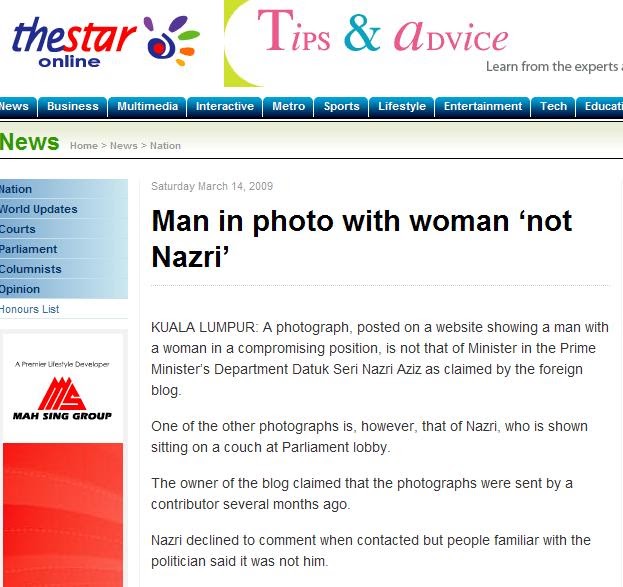The width and height of the screenshot is (623, 587).
Task: Open the Tips & Advice banner
Action: 423,43
